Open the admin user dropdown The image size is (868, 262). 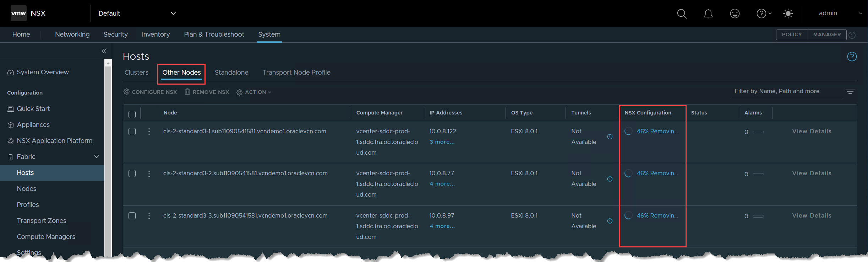point(840,14)
